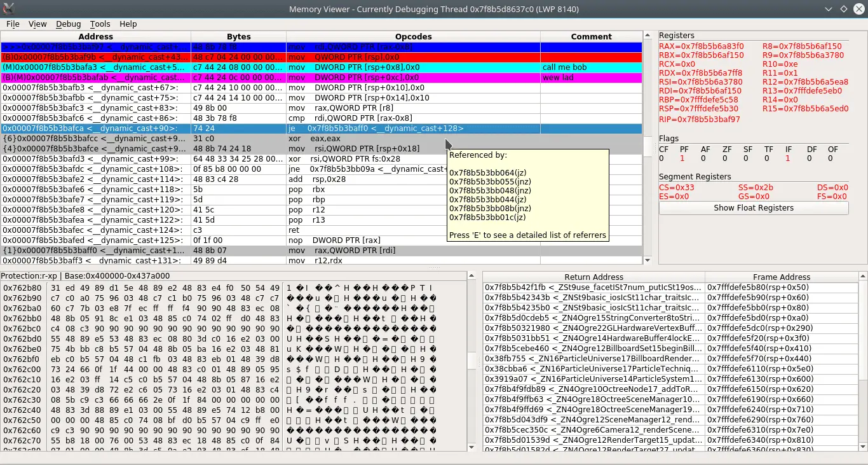Click the SS=0x2b segment register
This screenshot has height=465, width=868.
[756, 188]
